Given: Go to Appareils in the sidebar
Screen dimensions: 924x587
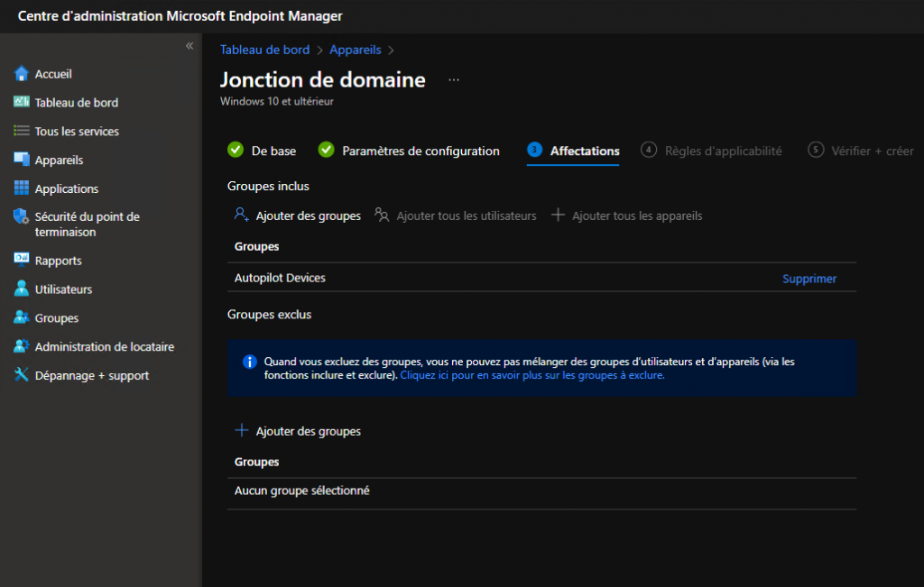Looking at the screenshot, I should (x=59, y=161).
